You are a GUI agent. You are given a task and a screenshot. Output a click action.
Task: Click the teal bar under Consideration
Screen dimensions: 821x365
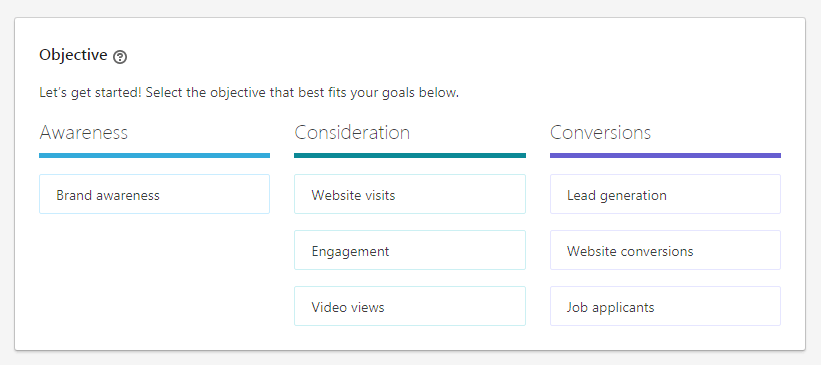point(409,156)
